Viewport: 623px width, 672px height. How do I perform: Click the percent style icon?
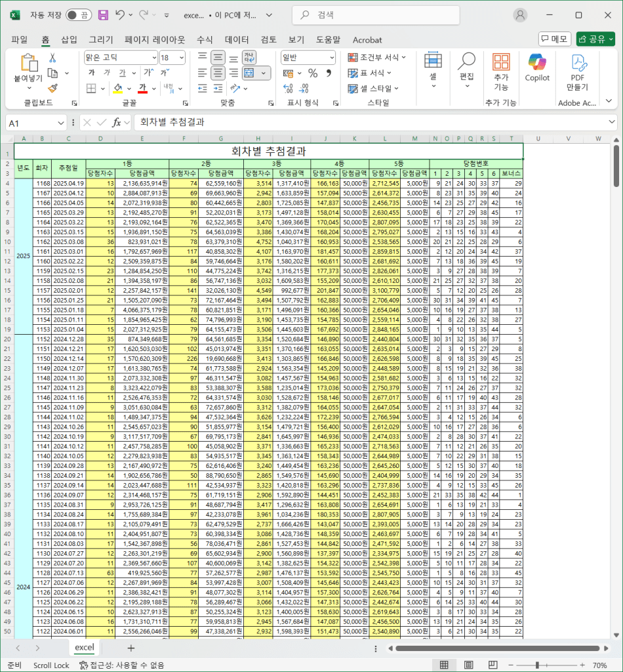(x=313, y=73)
